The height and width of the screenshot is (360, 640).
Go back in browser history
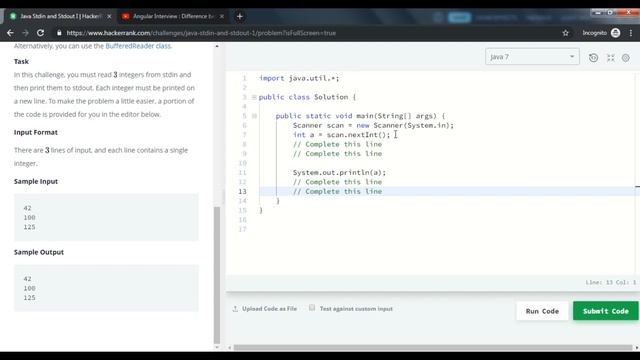point(10,33)
